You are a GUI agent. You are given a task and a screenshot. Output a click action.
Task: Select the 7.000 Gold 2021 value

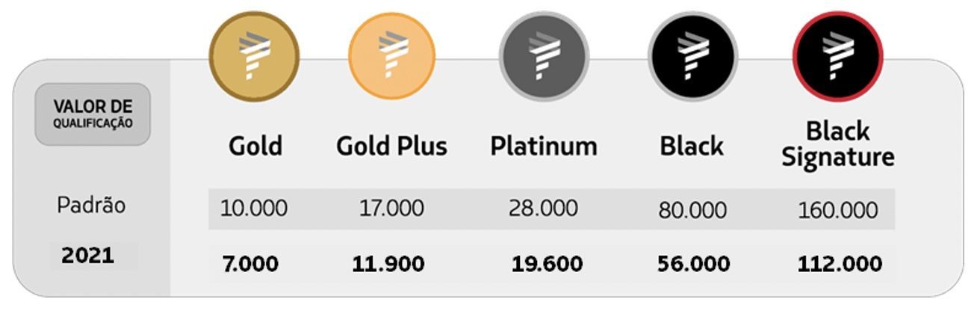pos(250,264)
